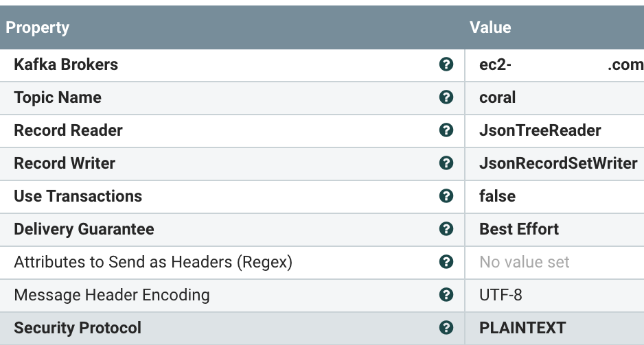Click help icon next to Security Protocol

(x=446, y=327)
